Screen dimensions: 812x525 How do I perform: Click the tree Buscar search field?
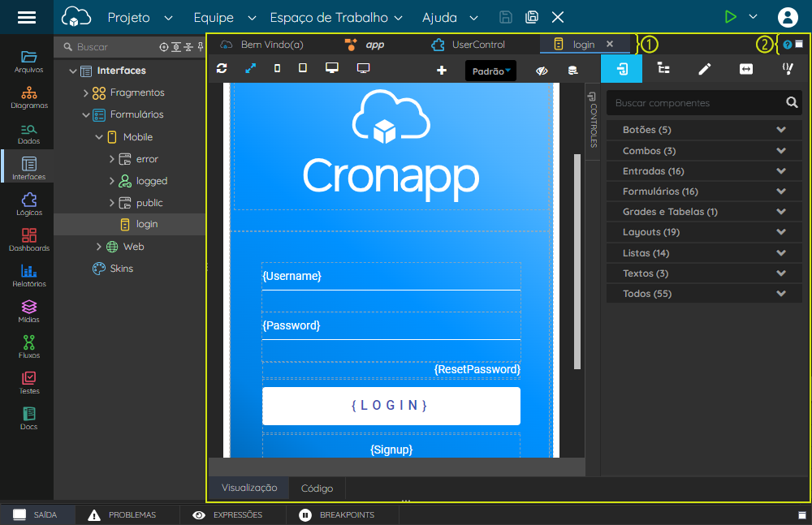click(109, 47)
